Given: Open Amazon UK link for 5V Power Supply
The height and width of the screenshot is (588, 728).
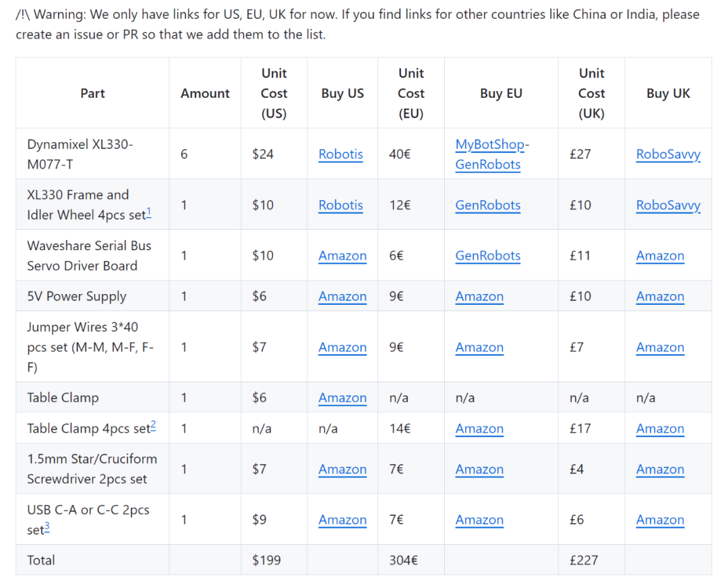Looking at the screenshot, I should click(660, 297).
